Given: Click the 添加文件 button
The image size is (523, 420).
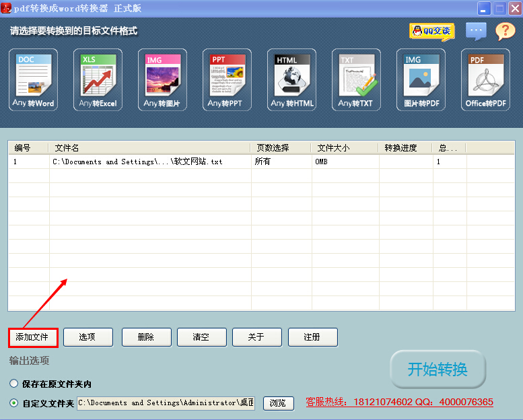Looking at the screenshot, I should (33, 337).
